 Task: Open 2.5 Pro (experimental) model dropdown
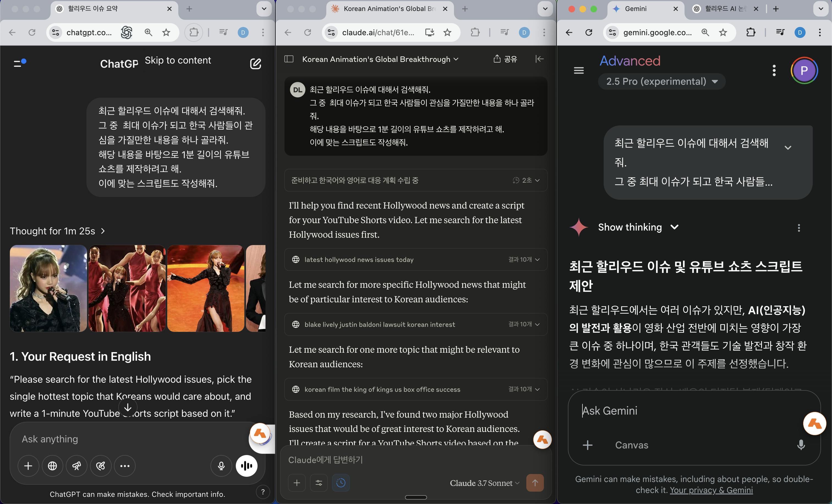pyautogui.click(x=662, y=81)
